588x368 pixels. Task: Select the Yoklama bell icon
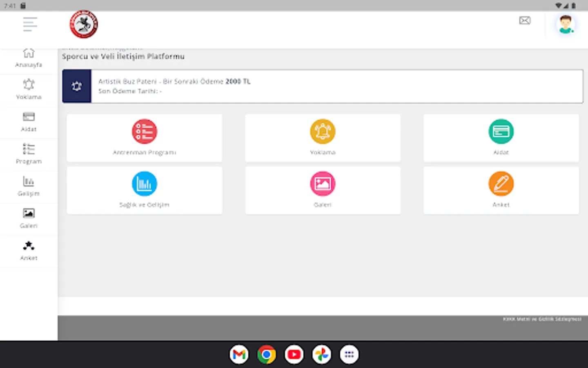pyautogui.click(x=323, y=131)
